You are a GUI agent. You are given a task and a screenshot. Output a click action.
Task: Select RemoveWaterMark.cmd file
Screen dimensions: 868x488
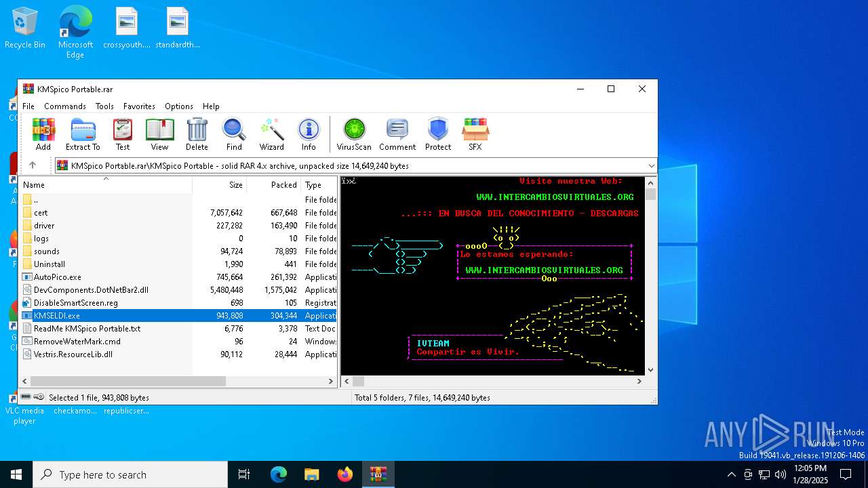(178, 342)
